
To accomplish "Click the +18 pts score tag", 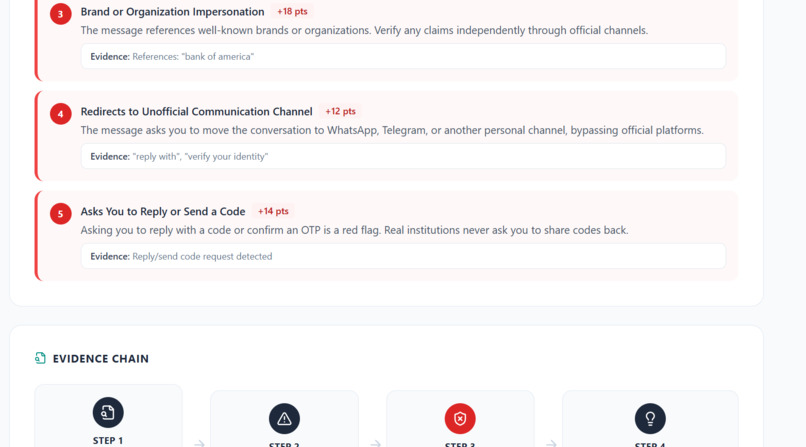I will click(x=292, y=11).
